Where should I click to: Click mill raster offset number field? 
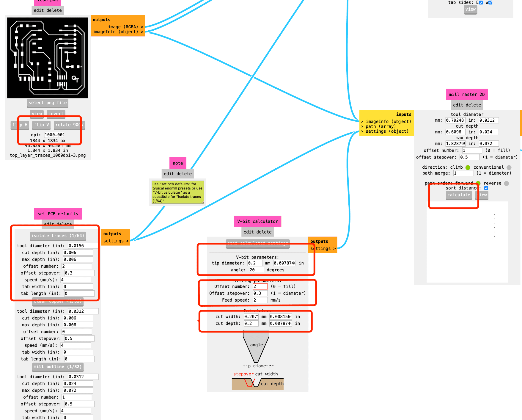pyautogui.click(x=472, y=151)
